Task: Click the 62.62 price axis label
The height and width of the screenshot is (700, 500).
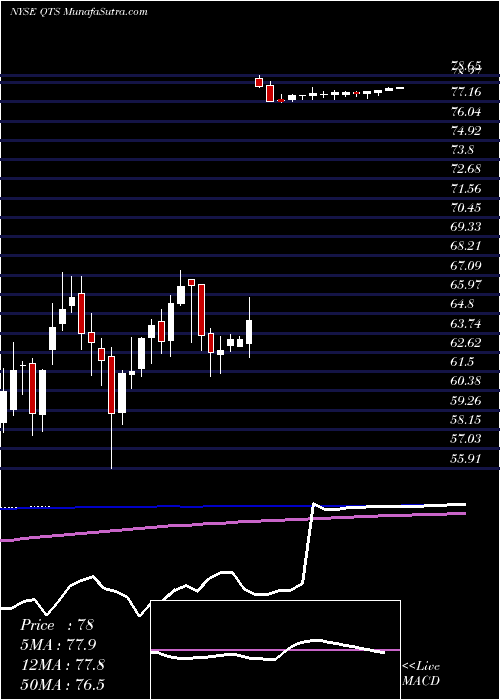Action: click(x=466, y=342)
